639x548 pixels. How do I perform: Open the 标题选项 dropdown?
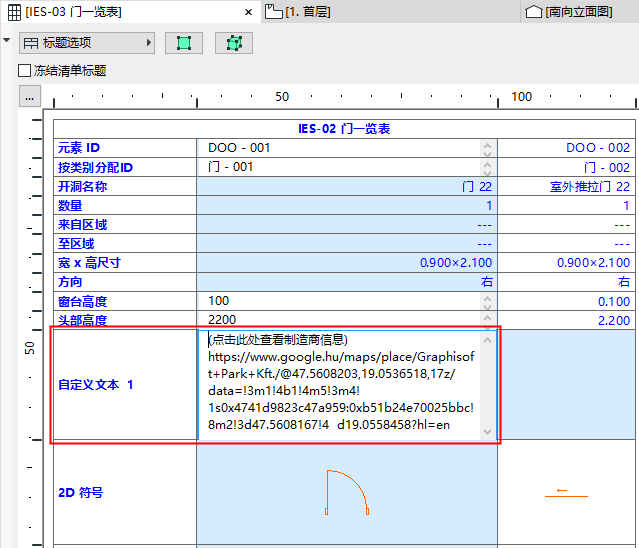pyautogui.click(x=87, y=43)
